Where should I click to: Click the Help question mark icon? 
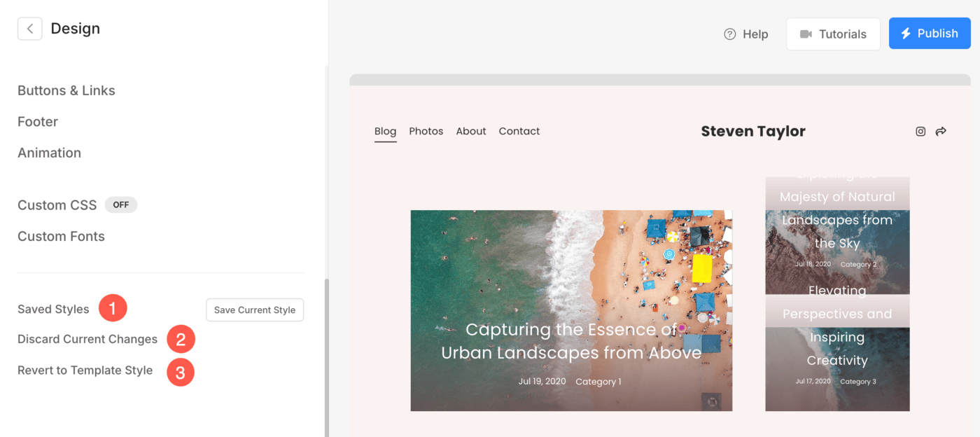pyautogui.click(x=730, y=34)
